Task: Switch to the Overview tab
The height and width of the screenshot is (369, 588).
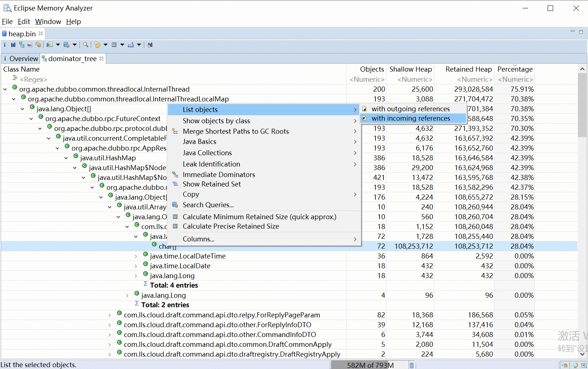Action: click(20, 59)
